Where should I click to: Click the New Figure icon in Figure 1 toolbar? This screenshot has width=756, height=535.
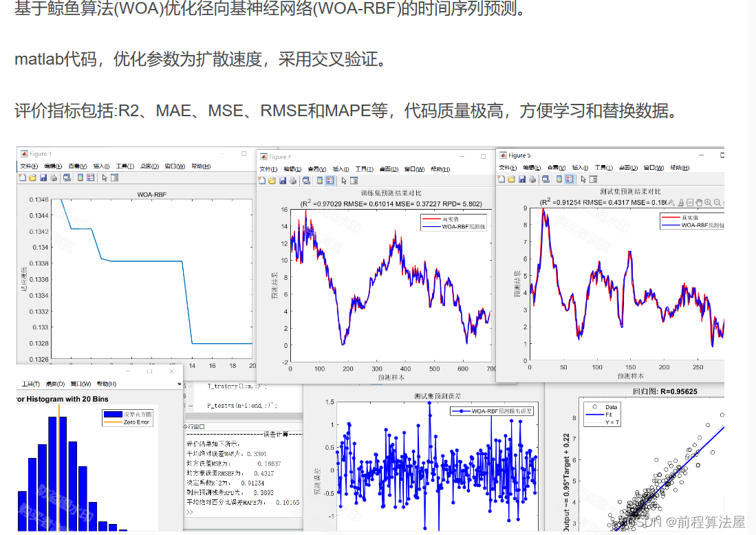(21, 177)
